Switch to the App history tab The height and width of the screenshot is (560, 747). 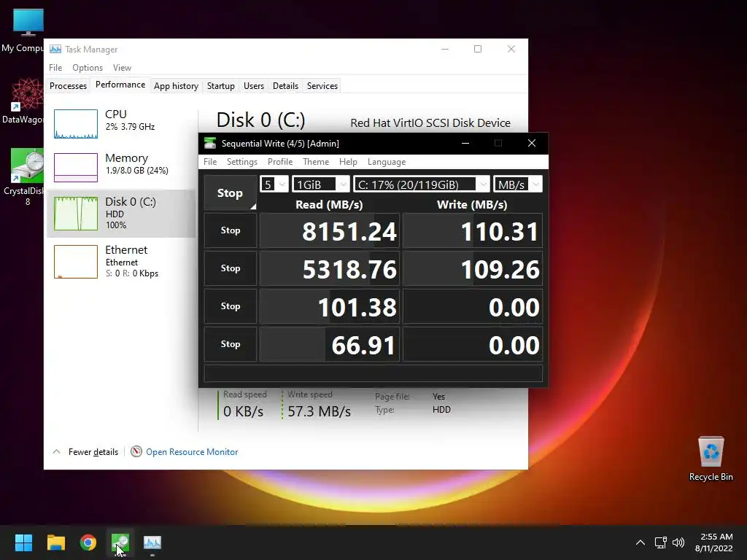pyautogui.click(x=176, y=86)
